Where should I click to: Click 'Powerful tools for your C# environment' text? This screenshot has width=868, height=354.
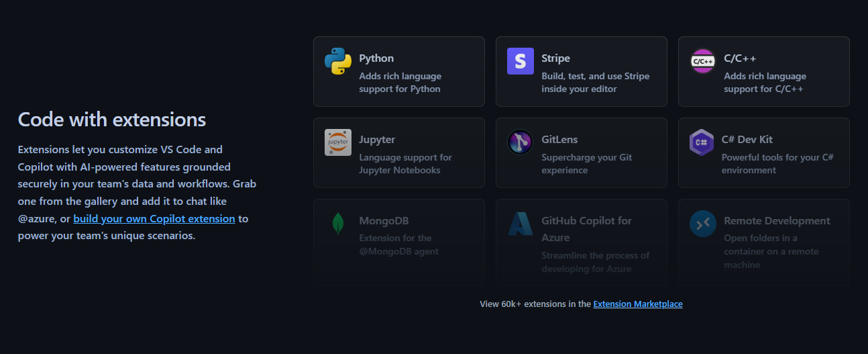(777, 164)
